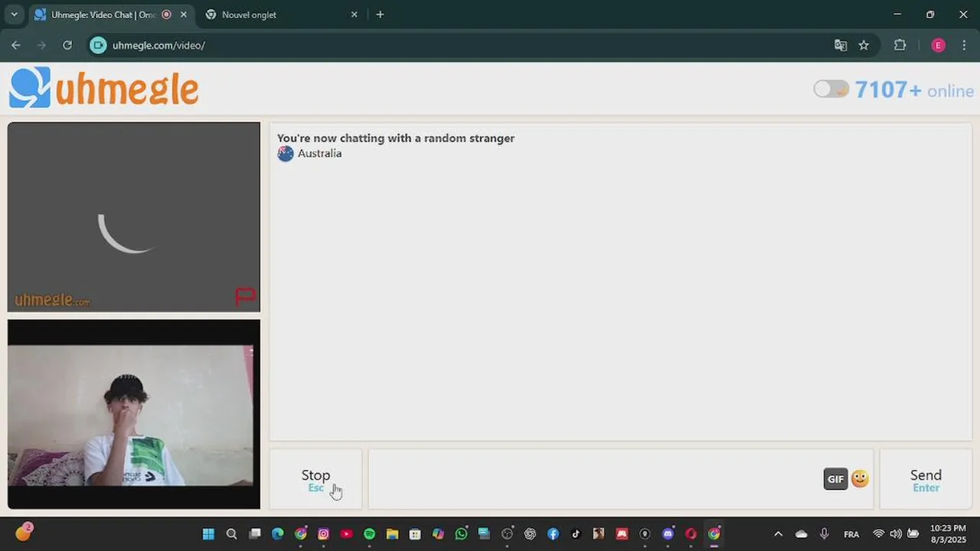Send the chat message
Image resolution: width=980 pixels, height=551 pixels.
[926, 479]
